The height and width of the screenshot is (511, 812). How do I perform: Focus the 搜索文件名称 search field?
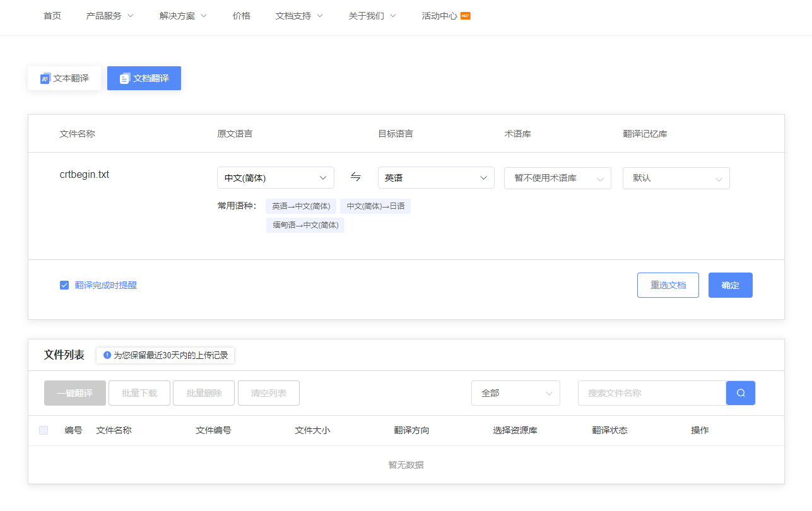651,393
